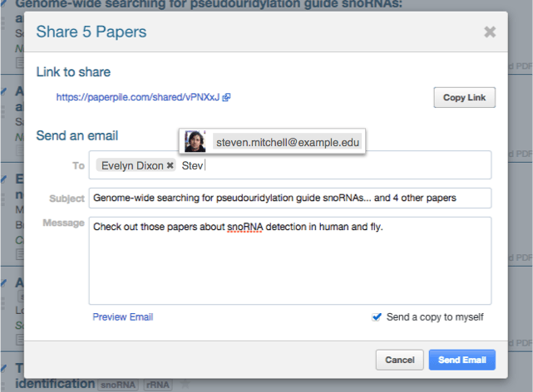Click the external link icon beside the URL
Viewport: 533px width, 392px height.
(226, 97)
